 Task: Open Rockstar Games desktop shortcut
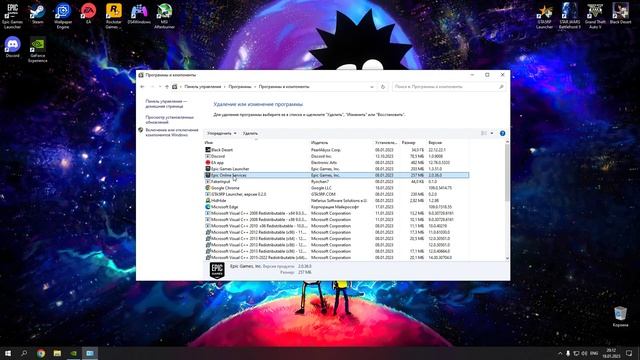(113, 16)
